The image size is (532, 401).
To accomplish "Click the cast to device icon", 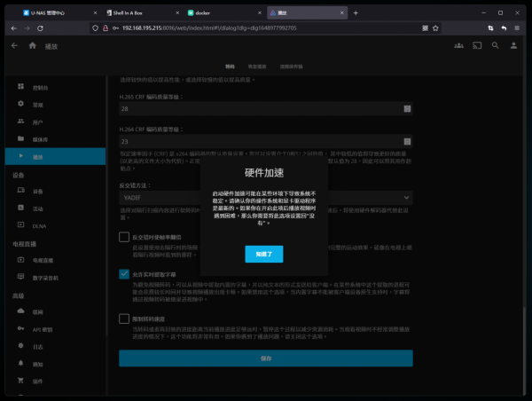I will 477,45.
